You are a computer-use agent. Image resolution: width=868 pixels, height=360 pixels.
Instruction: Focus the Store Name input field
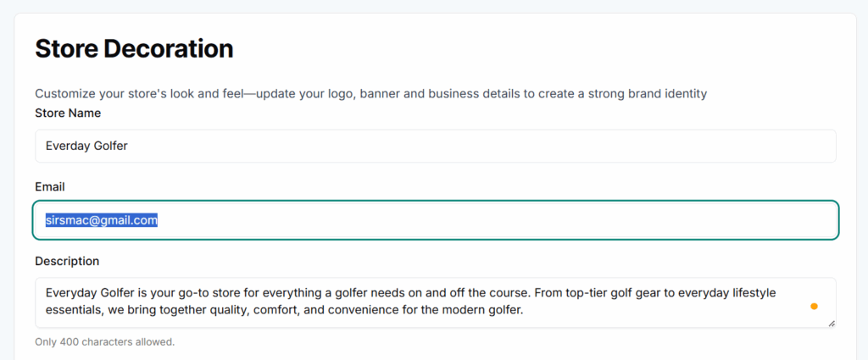(436, 146)
